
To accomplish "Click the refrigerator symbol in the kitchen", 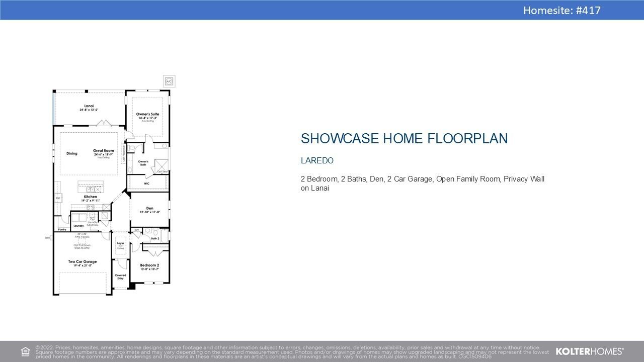I will (58, 198).
